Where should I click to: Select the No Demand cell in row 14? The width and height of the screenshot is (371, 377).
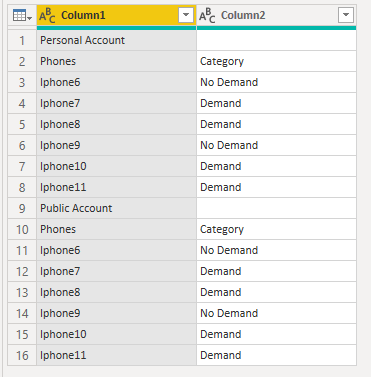click(276, 313)
